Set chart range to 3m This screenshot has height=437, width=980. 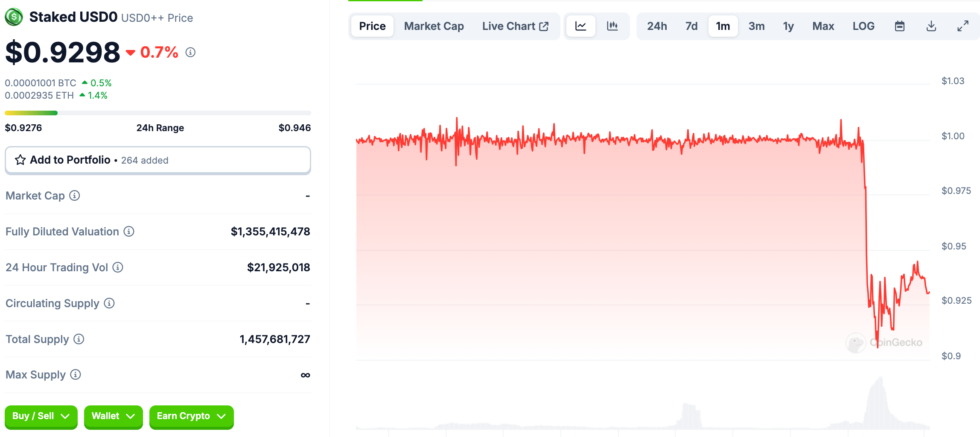756,26
